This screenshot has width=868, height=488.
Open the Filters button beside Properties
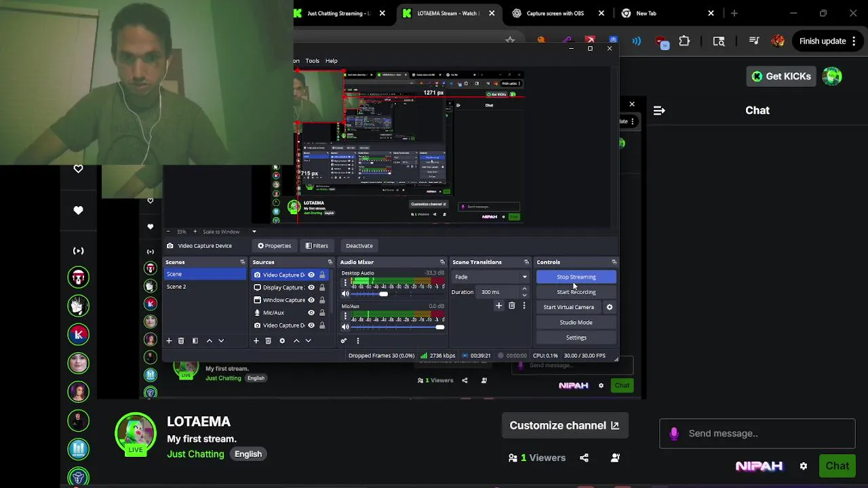317,246
